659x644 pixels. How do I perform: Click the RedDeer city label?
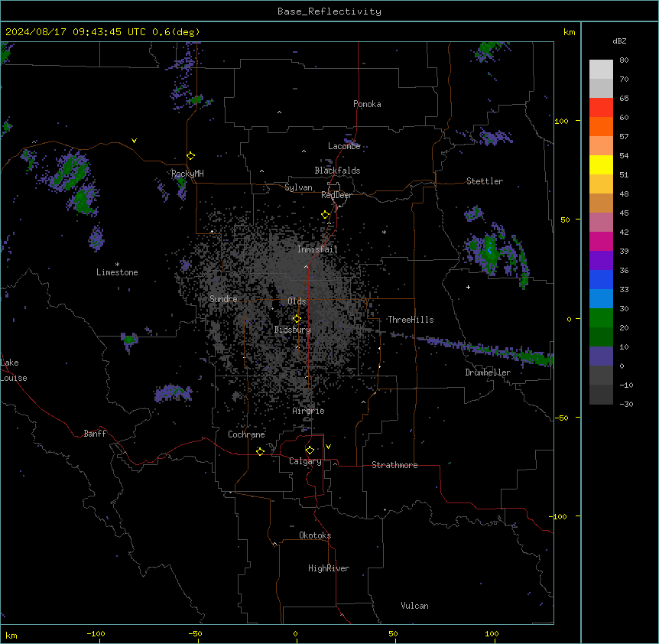point(336,195)
